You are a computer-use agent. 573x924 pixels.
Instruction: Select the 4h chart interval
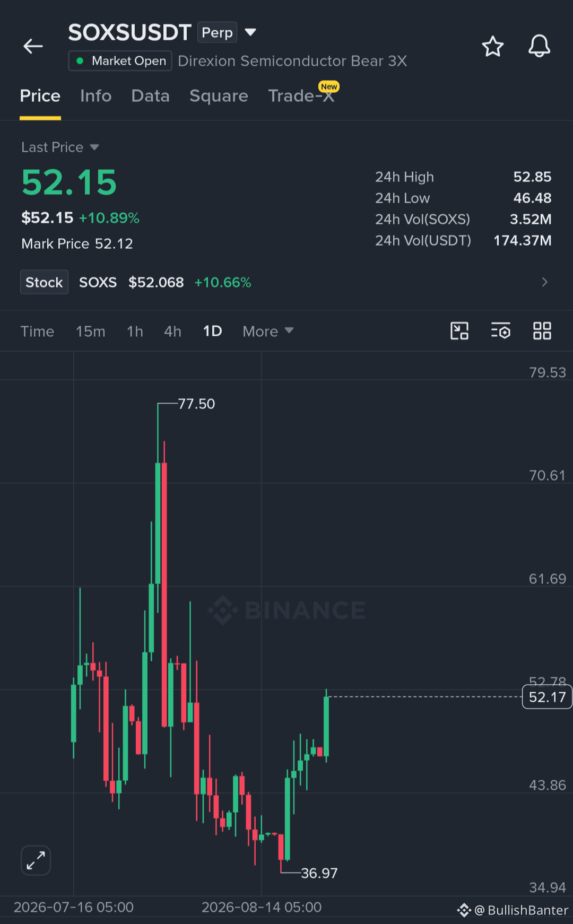(172, 332)
